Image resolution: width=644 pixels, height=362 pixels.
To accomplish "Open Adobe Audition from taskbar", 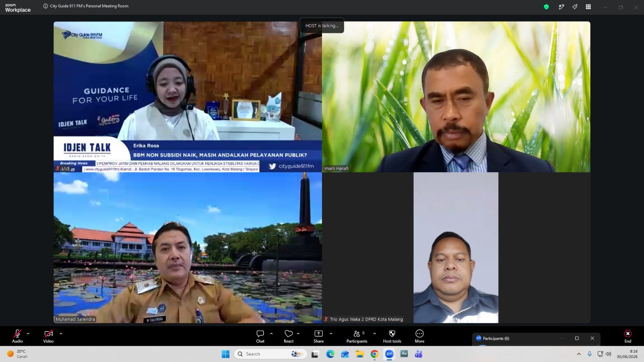I will (x=404, y=354).
